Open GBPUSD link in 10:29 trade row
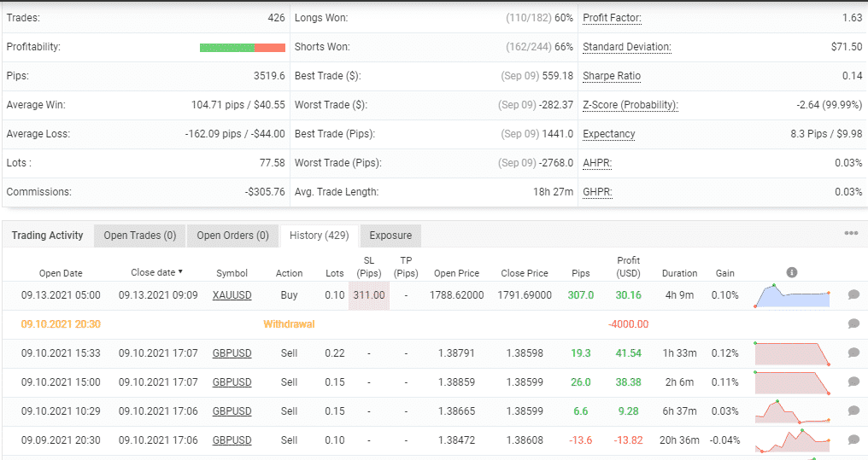This screenshot has width=868, height=460. pyautogui.click(x=232, y=411)
